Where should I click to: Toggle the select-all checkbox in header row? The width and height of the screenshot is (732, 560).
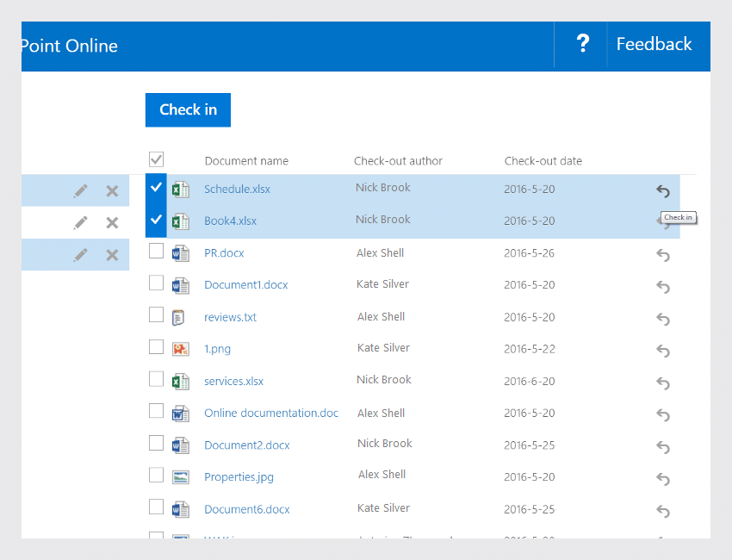pos(157,159)
